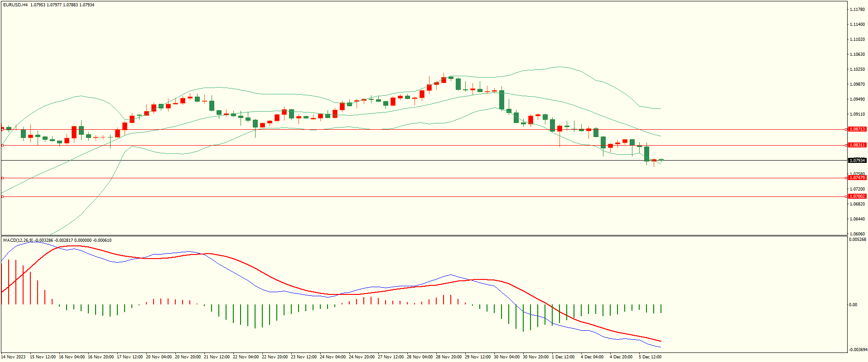
Task: Select the 1.07479 price level tag
Action: tap(857, 178)
